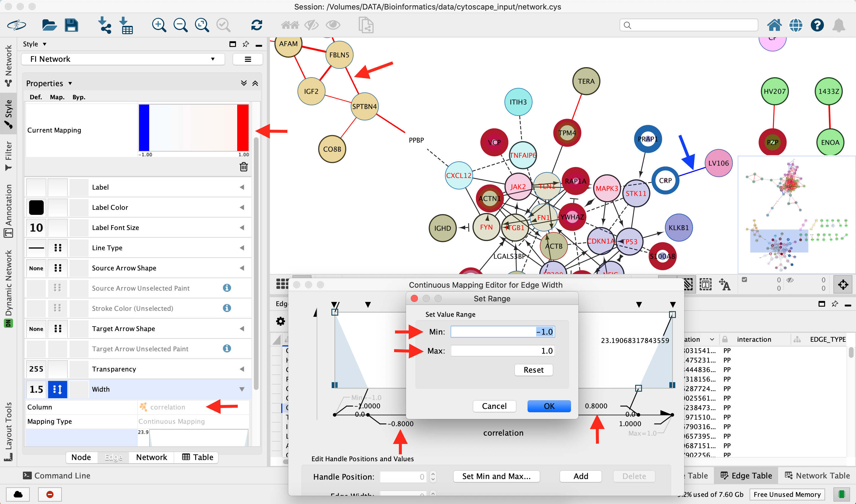856x504 pixels.
Task: Zoom out of the network view
Action: pyautogui.click(x=180, y=25)
